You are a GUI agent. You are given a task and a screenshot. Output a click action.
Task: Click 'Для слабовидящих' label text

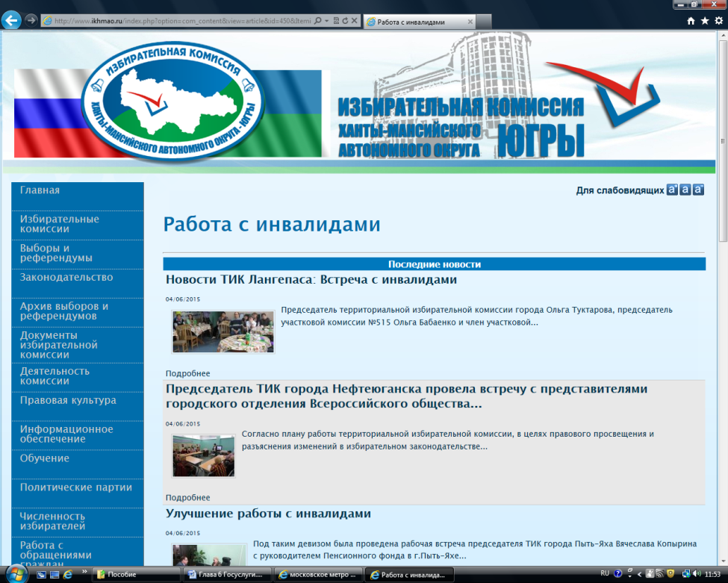point(620,190)
